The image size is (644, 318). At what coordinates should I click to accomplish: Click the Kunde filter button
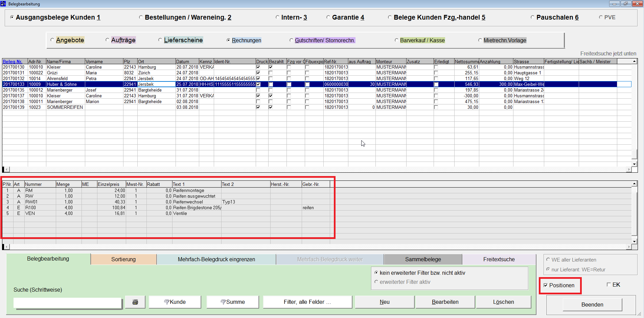tap(175, 302)
